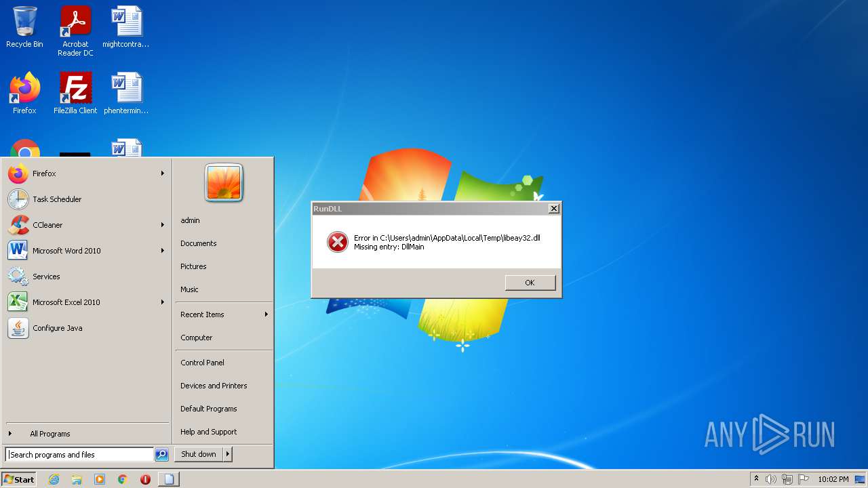Launch Task Scheduler from Start menu

[x=86, y=199]
